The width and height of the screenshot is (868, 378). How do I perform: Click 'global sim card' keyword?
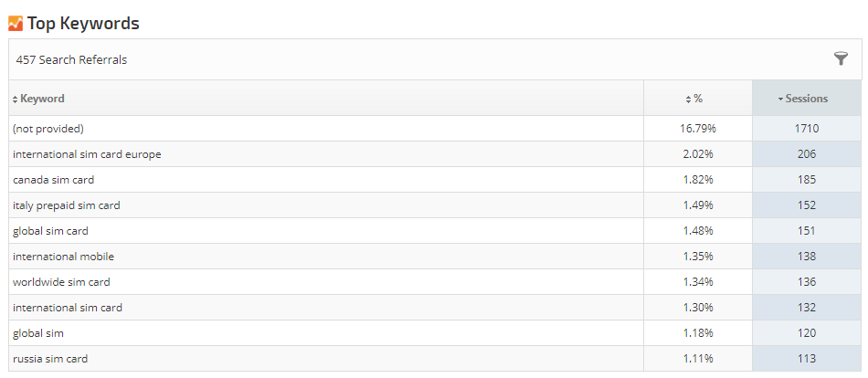50,231
